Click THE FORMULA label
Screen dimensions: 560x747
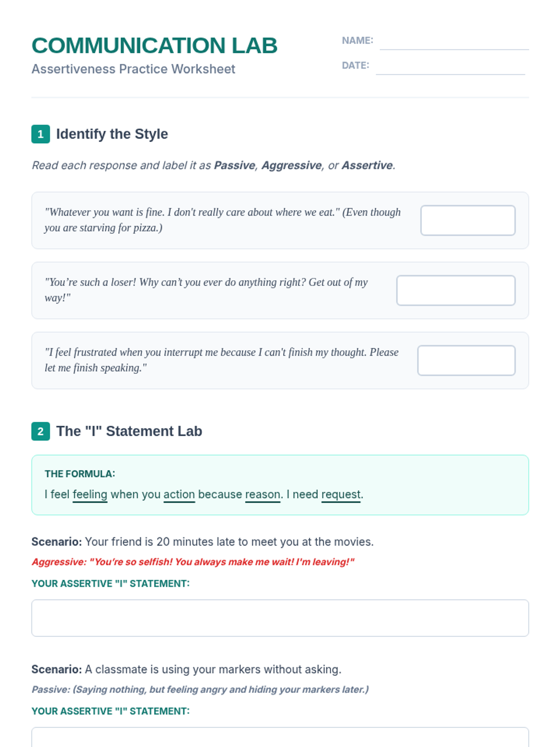point(80,474)
